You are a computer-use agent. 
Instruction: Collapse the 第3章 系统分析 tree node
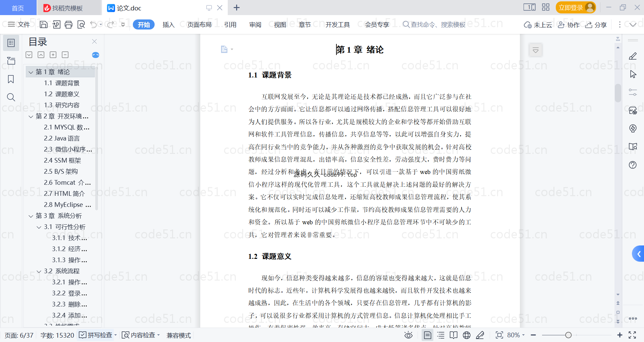(x=31, y=216)
